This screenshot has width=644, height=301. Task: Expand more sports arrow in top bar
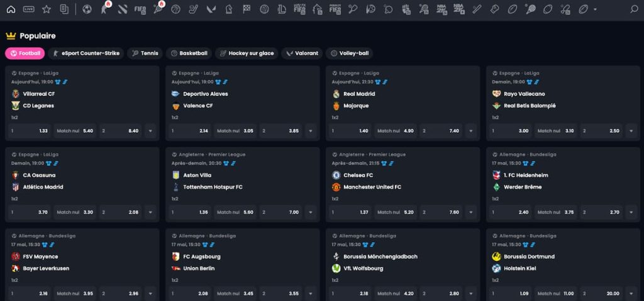click(x=595, y=9)
